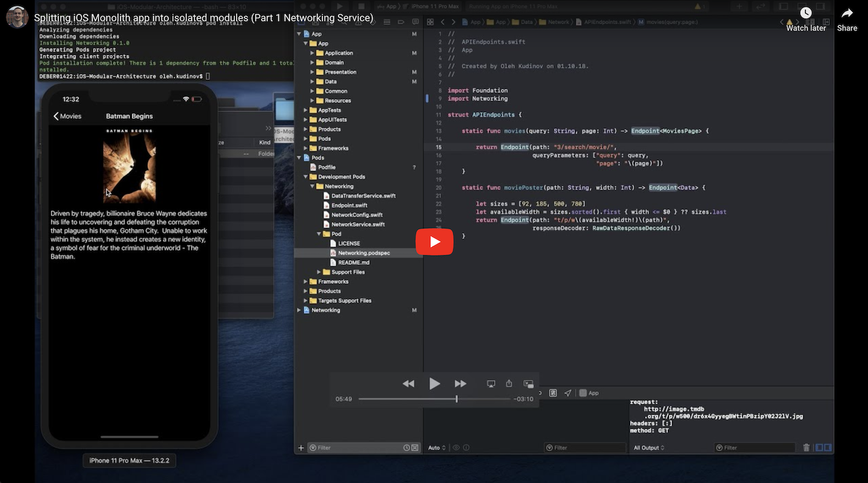Click the play triangle in the QuickTime overlay

435,384
